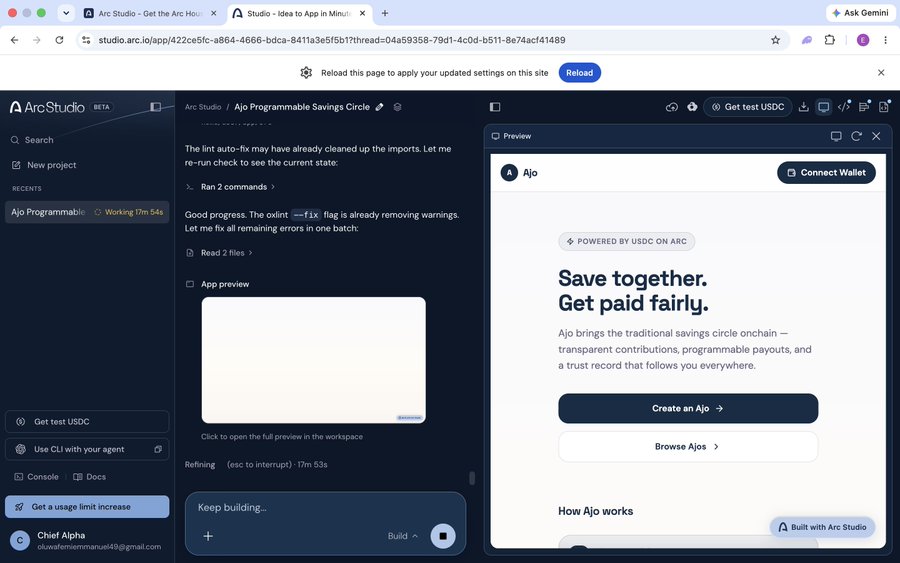Open the Chief Alpha account menu
Image resolution: width=900 pixels, height=563 pixels.
pos(87,540)
